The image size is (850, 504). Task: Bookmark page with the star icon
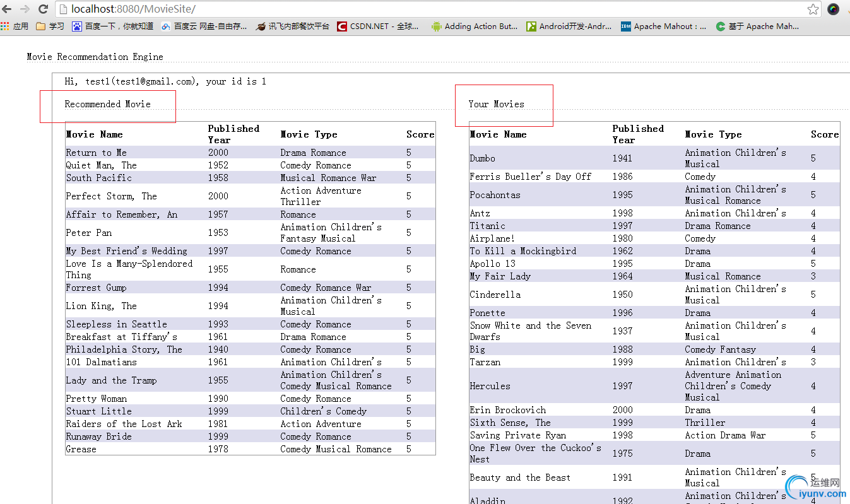click(x=813, y=9)
